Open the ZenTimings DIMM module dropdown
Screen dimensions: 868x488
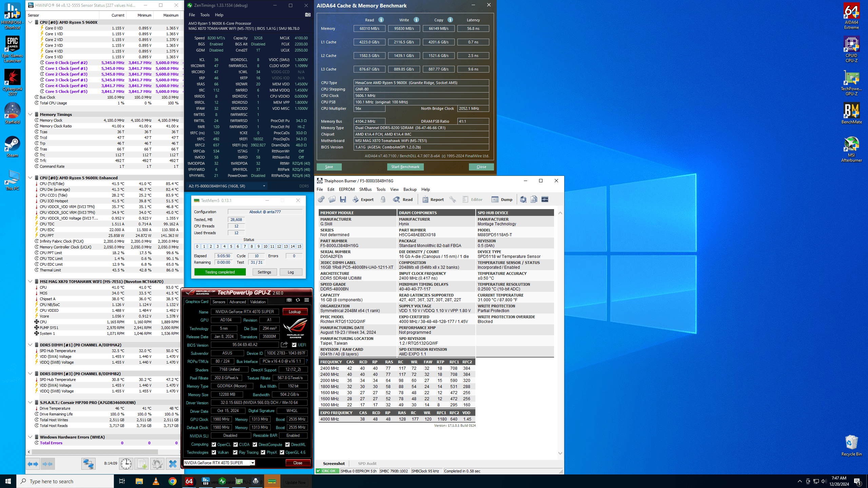264,186
